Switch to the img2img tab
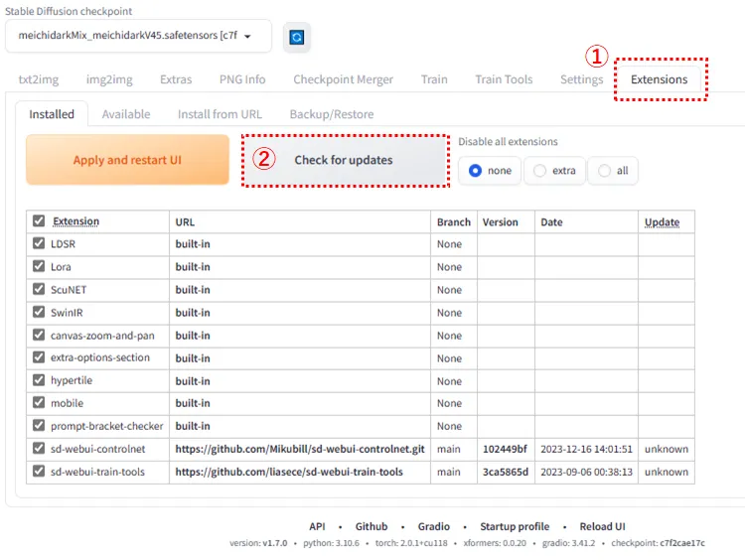745x560 pixels. coord(109,79)
